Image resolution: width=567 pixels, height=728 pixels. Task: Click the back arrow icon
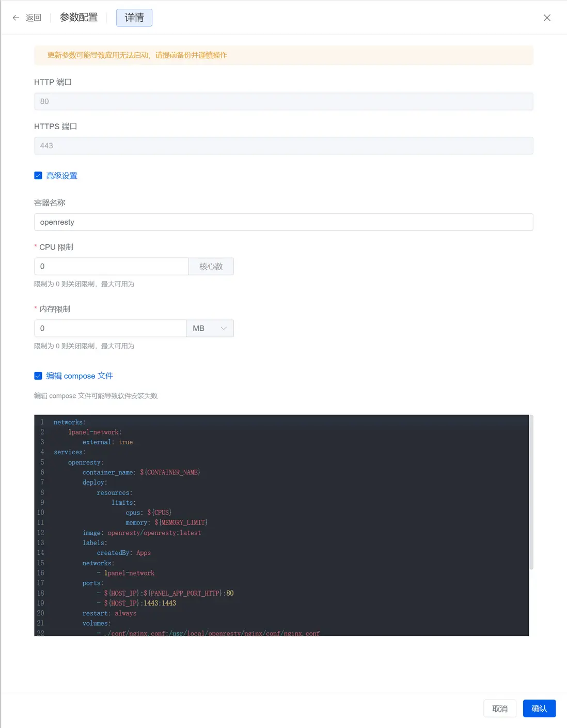[x=16, y=18]
